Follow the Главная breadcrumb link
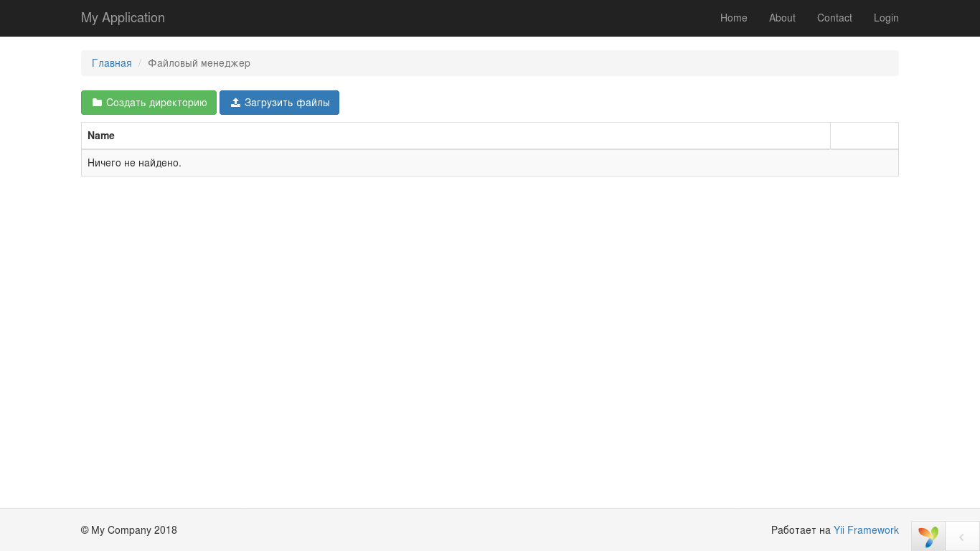The height and width of the screenshot is (551, 980). pyautogui.click(x=112, y=63)
